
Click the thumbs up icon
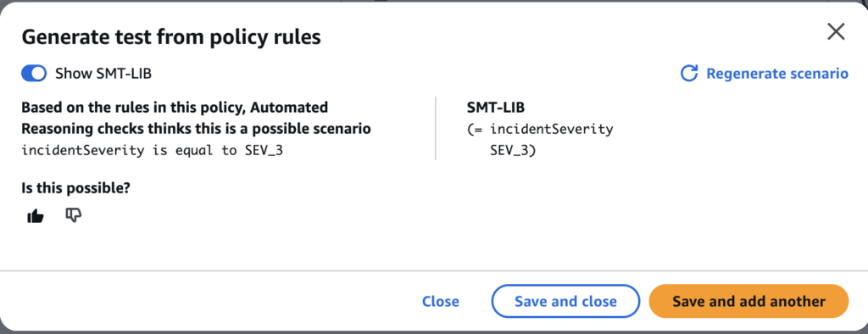point(36,216)
